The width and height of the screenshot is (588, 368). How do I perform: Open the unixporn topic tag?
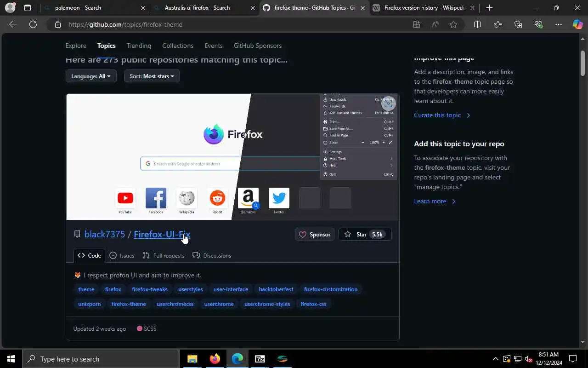(90, 304)
